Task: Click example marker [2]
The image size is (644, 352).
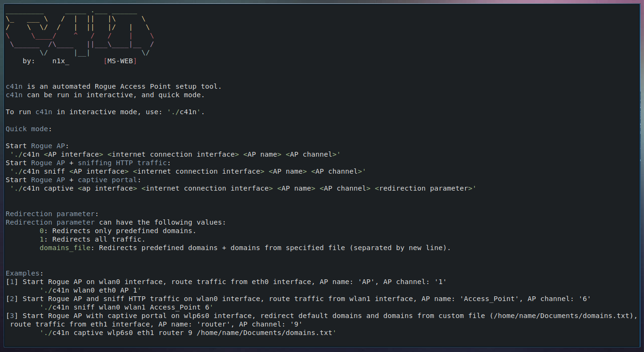Action: pyautogui.click(x=12, y=299)
